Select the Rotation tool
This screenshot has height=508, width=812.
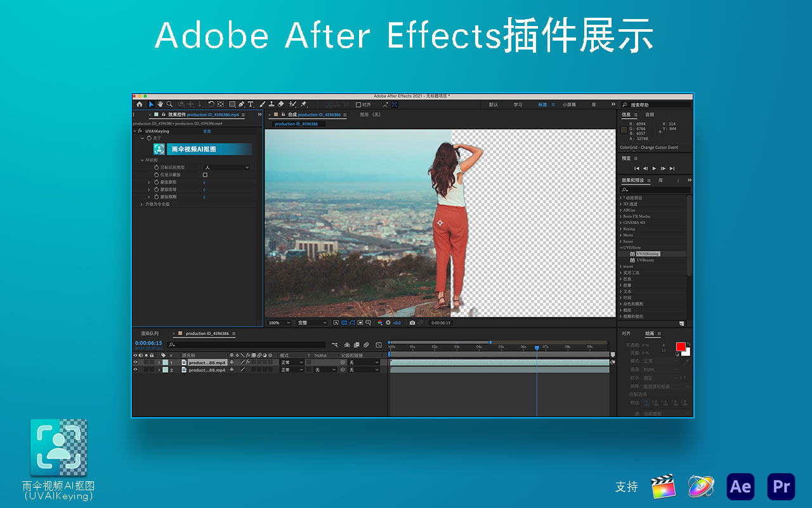click(x=211, y=104)
